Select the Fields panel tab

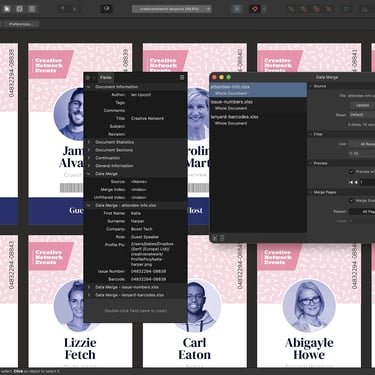(x=106, y=77)
